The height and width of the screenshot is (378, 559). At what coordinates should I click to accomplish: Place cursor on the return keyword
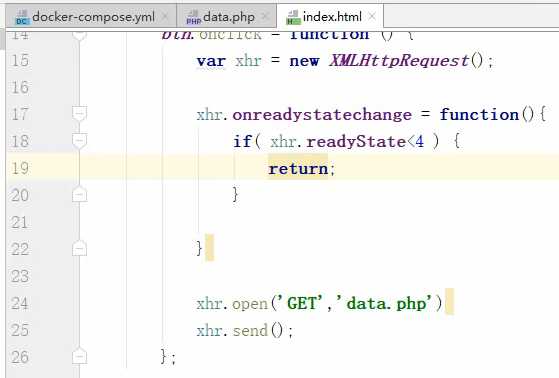(298, 169)
